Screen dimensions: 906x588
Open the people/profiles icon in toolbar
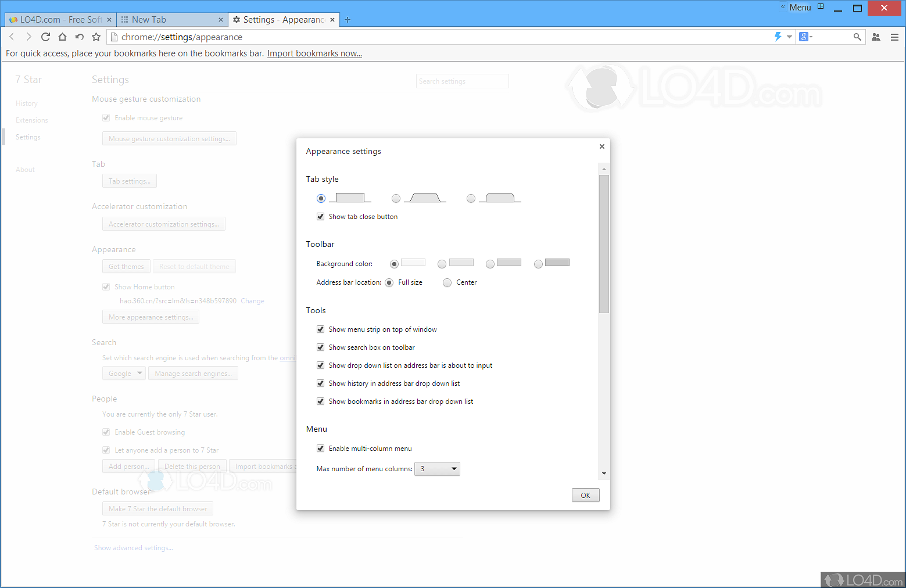coord(876,37)
